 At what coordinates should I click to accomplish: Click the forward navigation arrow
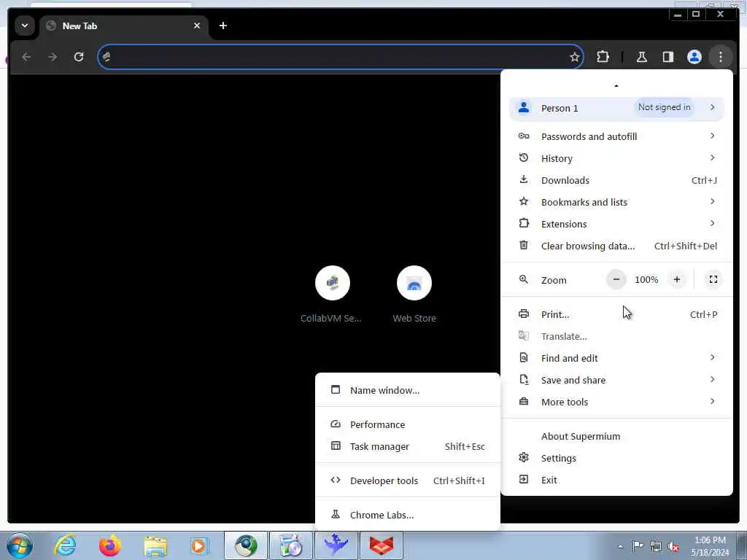point(53,57)
